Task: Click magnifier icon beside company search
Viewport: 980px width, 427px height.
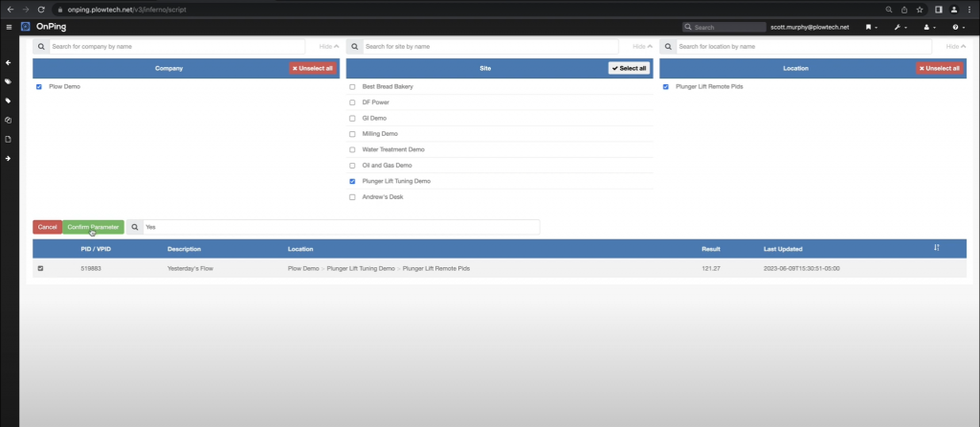Action: 41,47
